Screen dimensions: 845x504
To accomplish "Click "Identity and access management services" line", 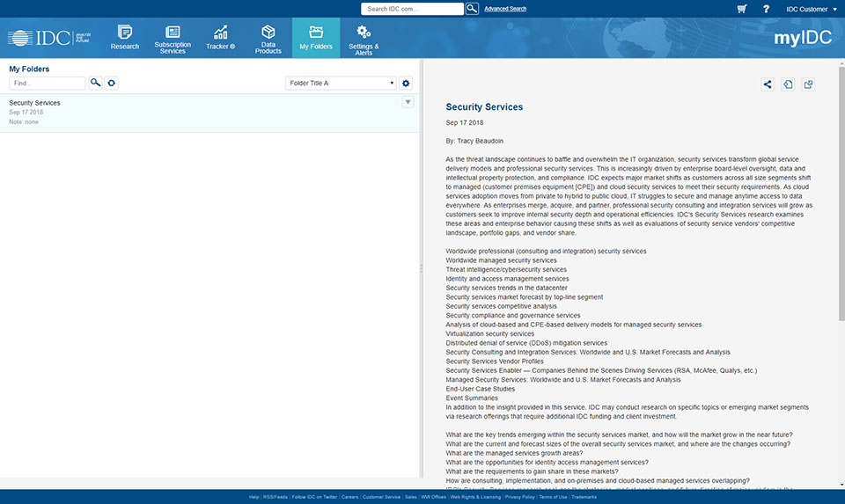I will 507,278.
